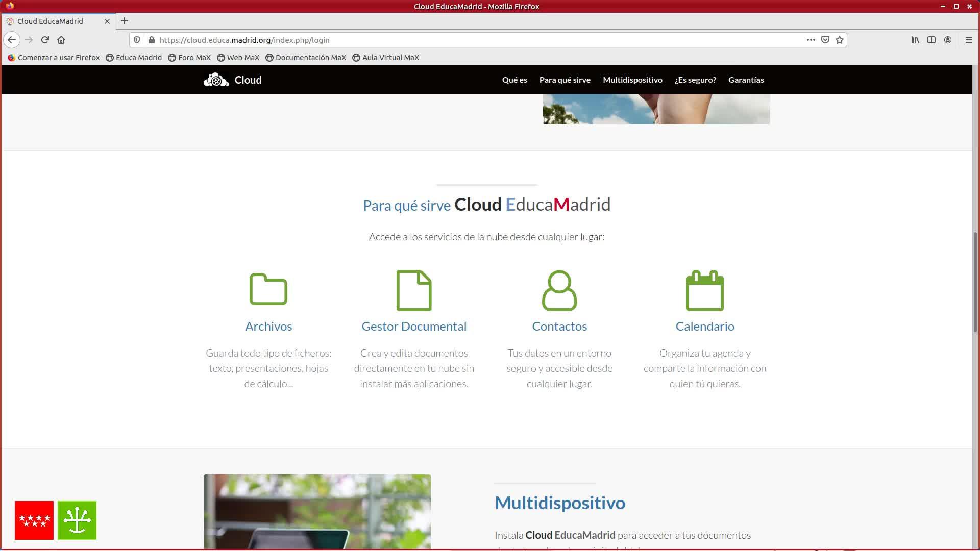Screen dimensions: 980x551
Task: Open ¿Es seguro? navigation item
Action: tap(695, 80)
